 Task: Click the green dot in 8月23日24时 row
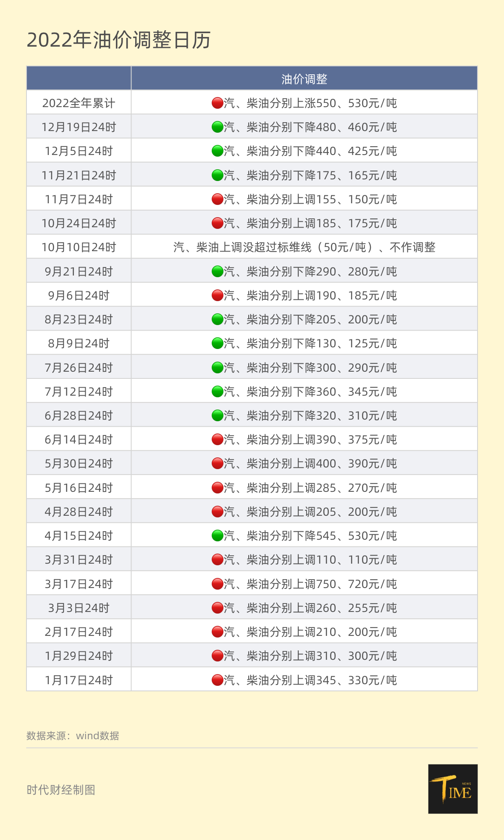(218, 319)
